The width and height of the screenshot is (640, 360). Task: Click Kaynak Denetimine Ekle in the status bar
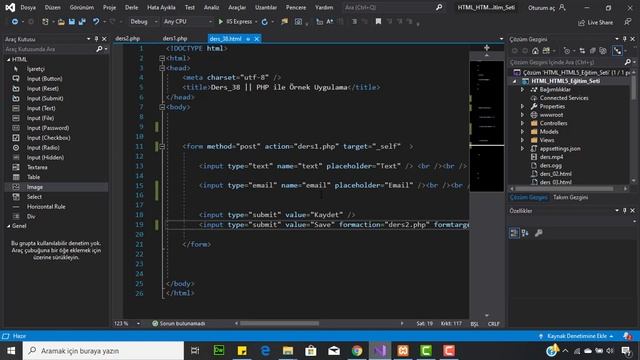[576, 336]
